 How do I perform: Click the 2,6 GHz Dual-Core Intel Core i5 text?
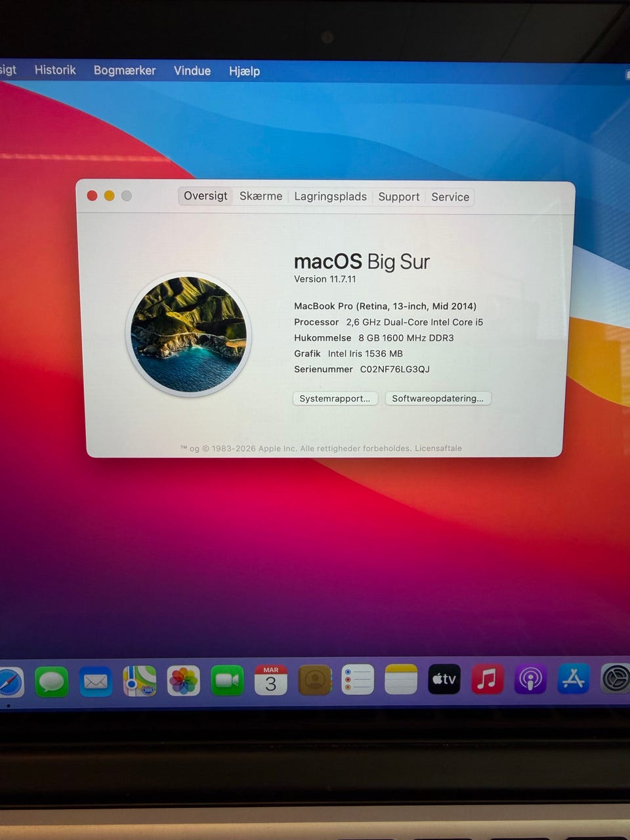(415, 322)
